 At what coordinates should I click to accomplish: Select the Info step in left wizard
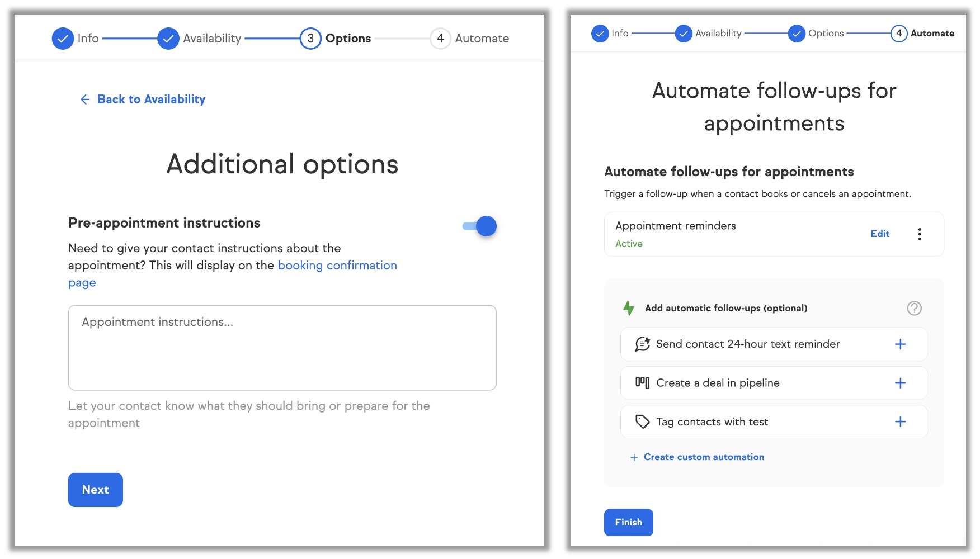[x=76, y=39]
